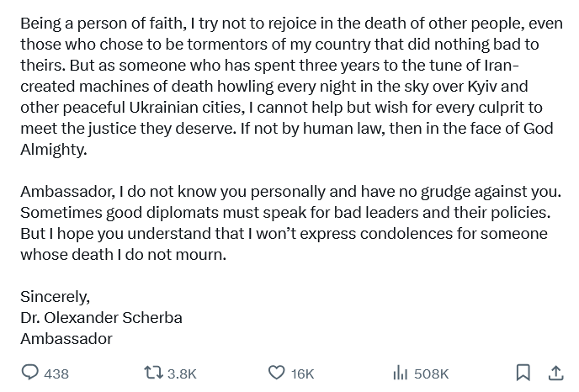This screenshot has height=392, width=579.
Task: Open view analytics bar chart icon
Action: coord(400,373)
